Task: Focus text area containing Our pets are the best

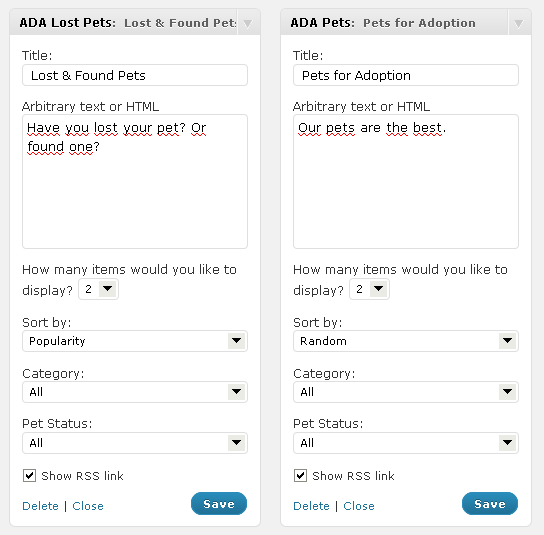Action: click(x=406, y=181)
